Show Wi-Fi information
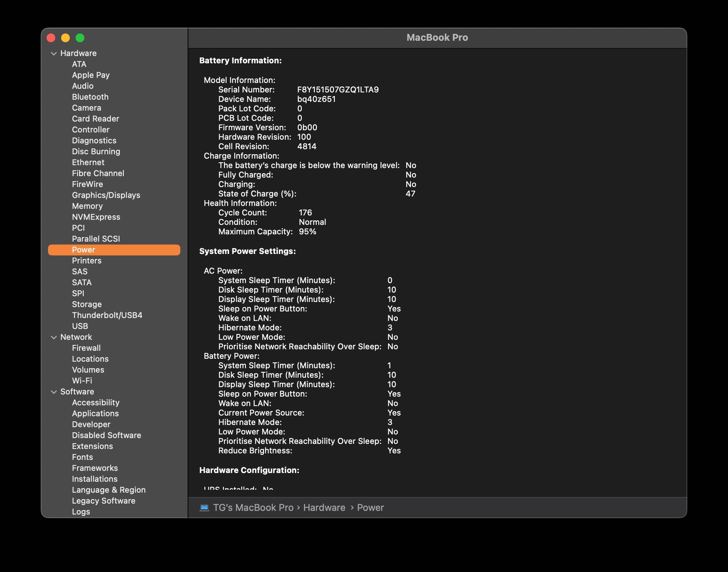 coord(82,381)
